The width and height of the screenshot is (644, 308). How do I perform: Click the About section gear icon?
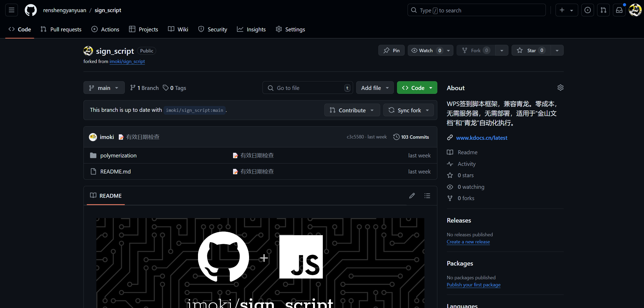[x=560, y=88]
